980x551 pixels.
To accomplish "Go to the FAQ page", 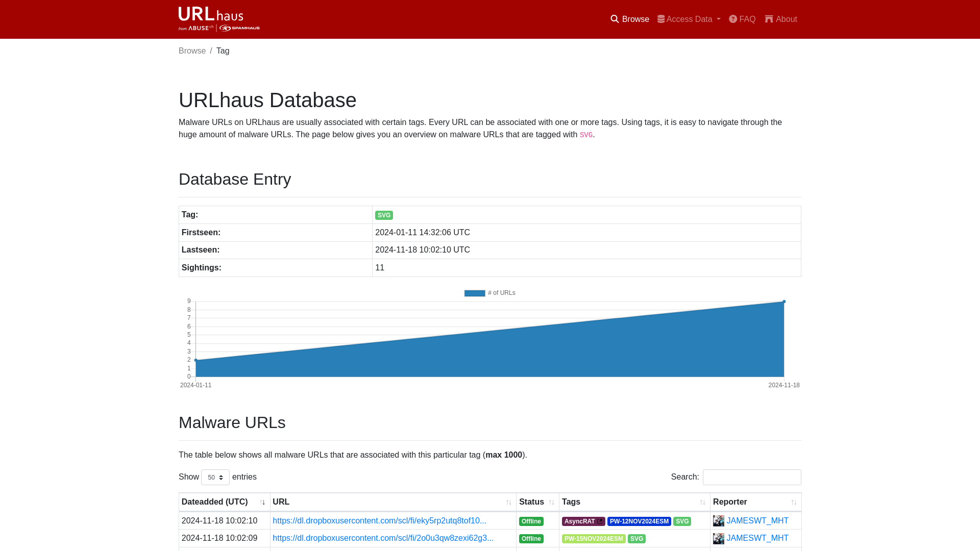I will (742, 19).
